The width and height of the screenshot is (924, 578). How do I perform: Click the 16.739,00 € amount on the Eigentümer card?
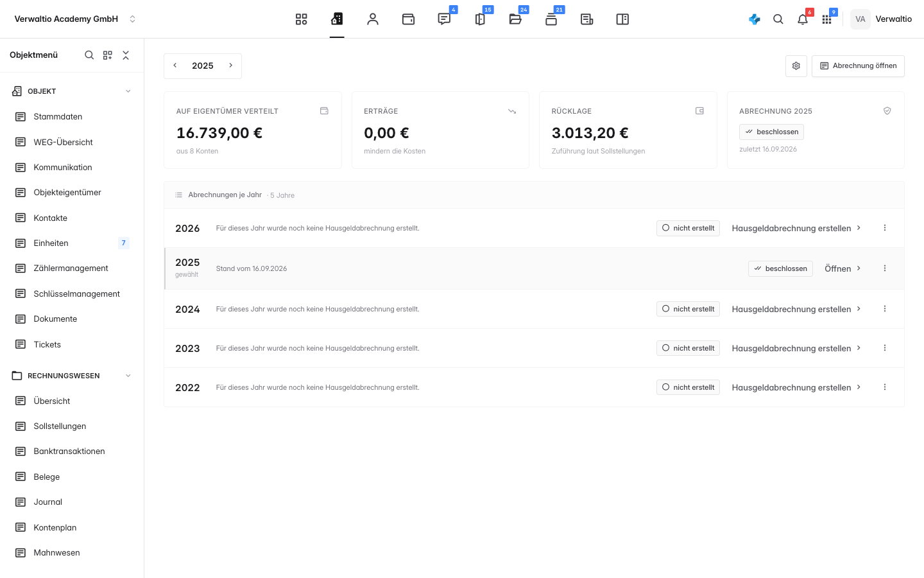click(219, 133)
